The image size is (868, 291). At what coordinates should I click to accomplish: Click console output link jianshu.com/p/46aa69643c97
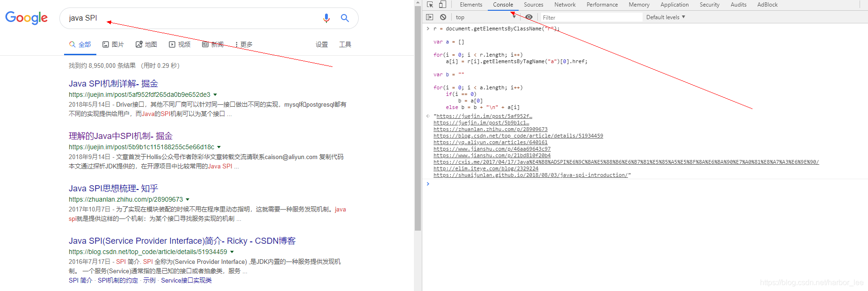492,149
